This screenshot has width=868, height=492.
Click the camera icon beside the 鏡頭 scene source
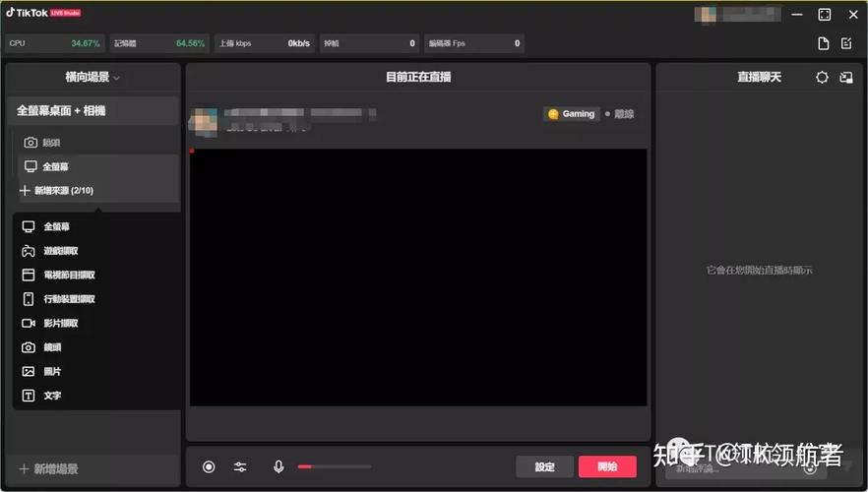(x=31, y=143)
